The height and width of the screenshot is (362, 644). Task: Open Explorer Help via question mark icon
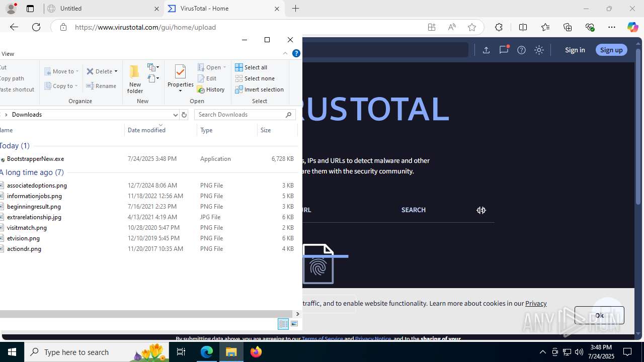(296, 53)
